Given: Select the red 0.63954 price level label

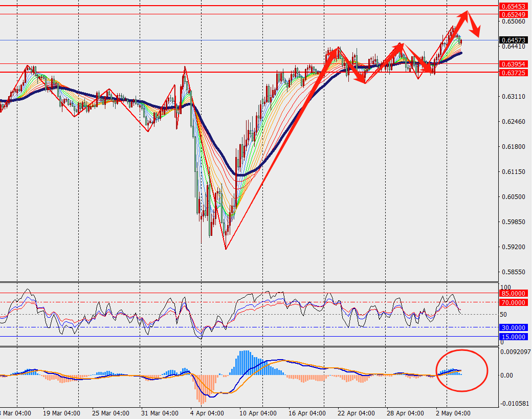Looking at the screenshot, I should pyautogui.click(x=514, y=64).
